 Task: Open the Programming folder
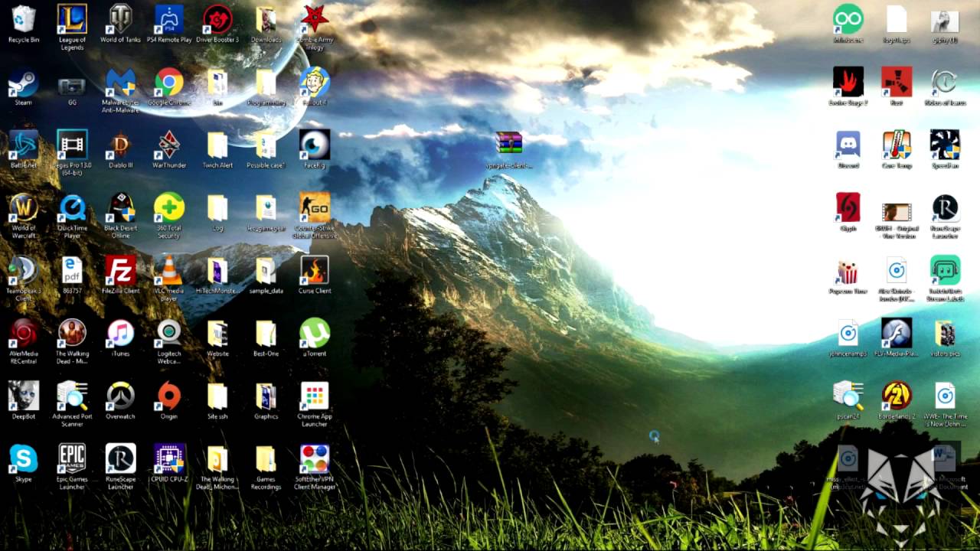point(266,82)
